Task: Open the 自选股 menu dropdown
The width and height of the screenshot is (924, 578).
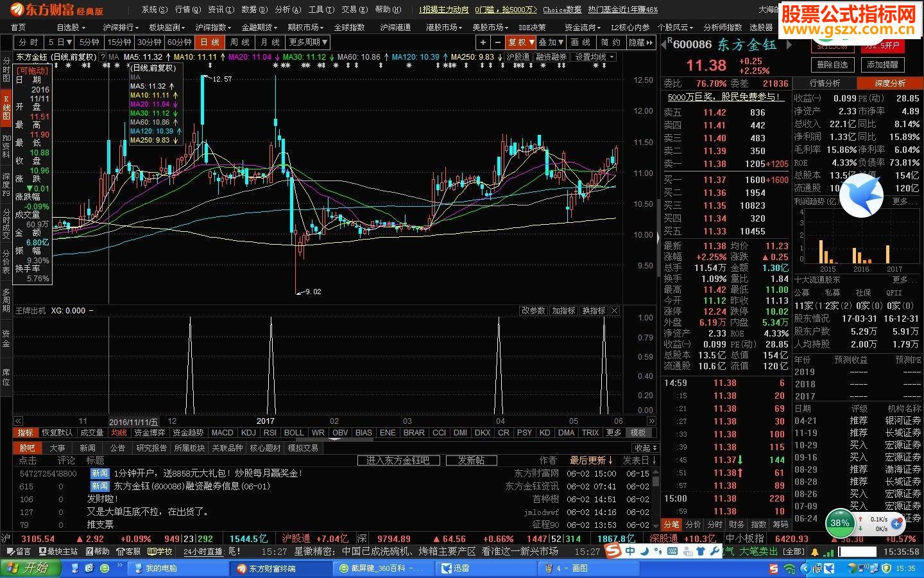Action: [x=71, y=27]
